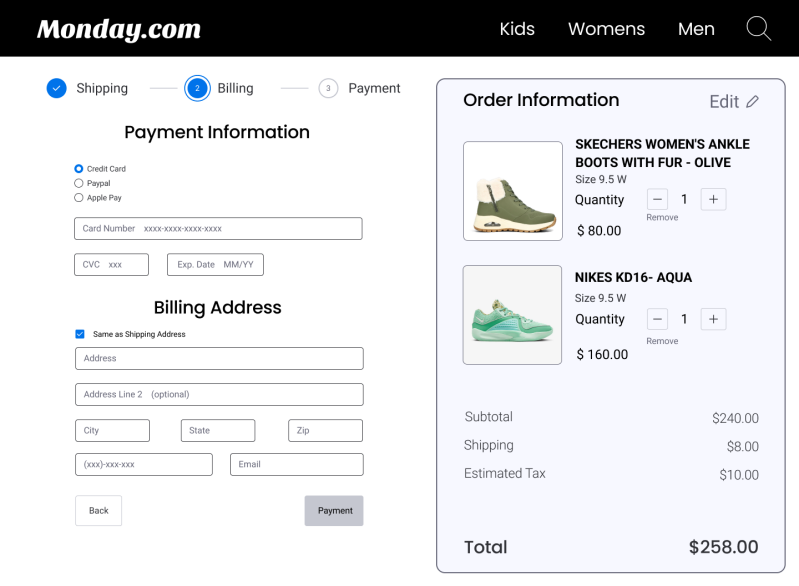Screen dimensions: 799x586
Task: Decrease Nikes KD16 quantity with minus
Action: click(x=657, y=319)
